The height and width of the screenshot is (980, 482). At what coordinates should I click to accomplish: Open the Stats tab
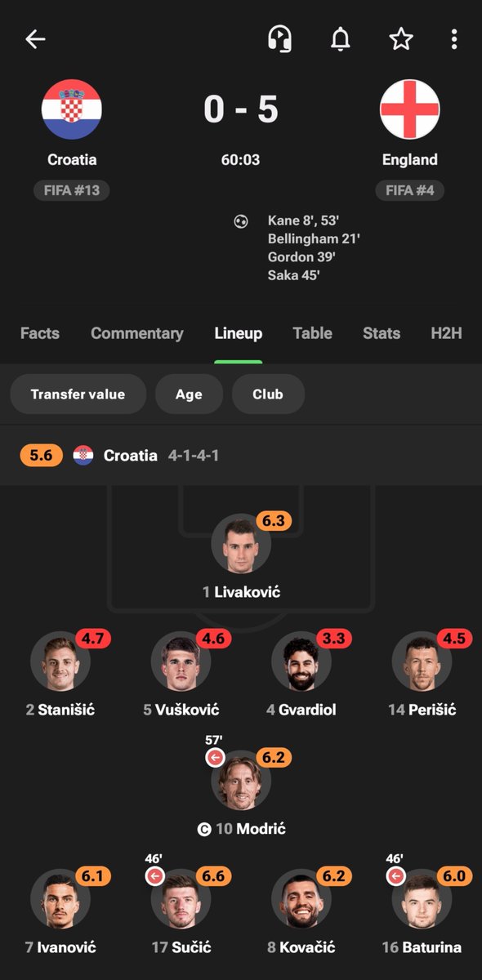coord(382,333)
